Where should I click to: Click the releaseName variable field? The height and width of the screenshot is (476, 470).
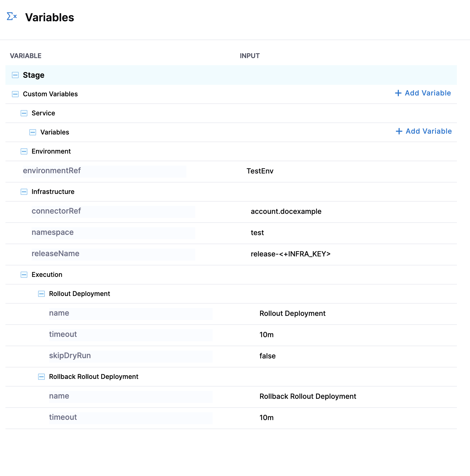113,254
